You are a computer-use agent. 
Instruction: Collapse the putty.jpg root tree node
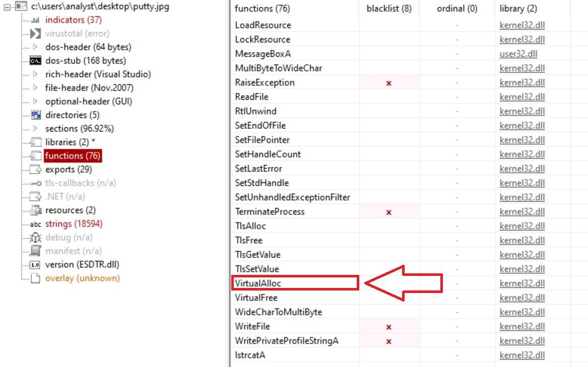point(7,7)
